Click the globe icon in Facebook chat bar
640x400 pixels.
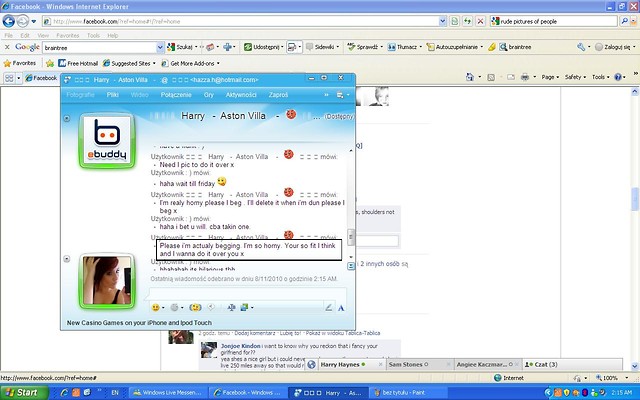coord(311,364)
